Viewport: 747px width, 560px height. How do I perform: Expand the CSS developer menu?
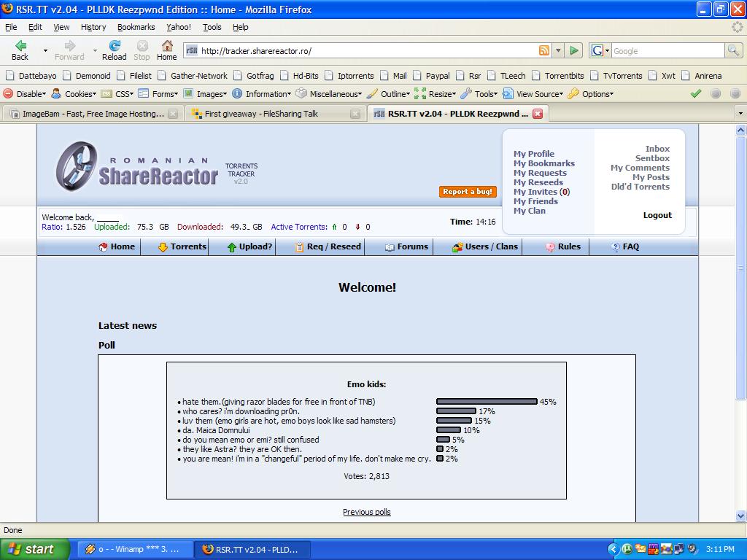(118, 94)
